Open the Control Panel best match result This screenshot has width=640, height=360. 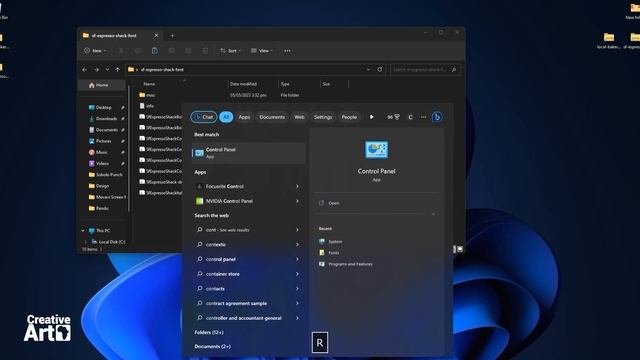249,153
